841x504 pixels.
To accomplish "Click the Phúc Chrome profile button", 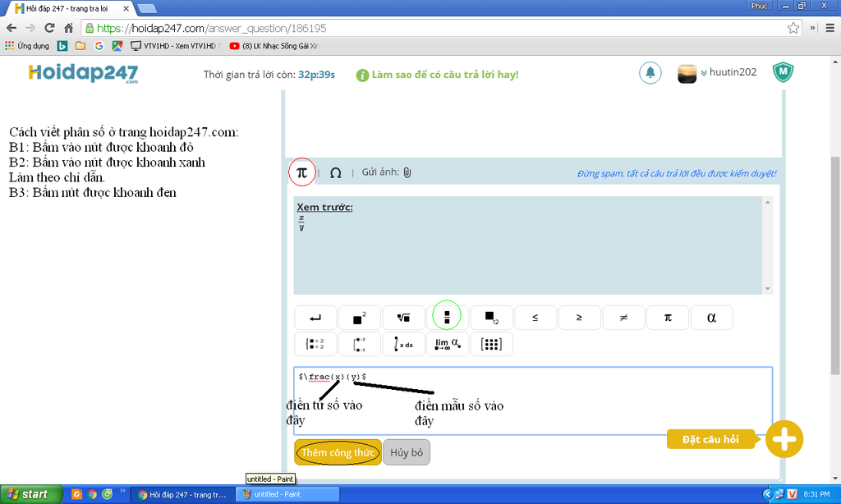I will pos(759,6).
